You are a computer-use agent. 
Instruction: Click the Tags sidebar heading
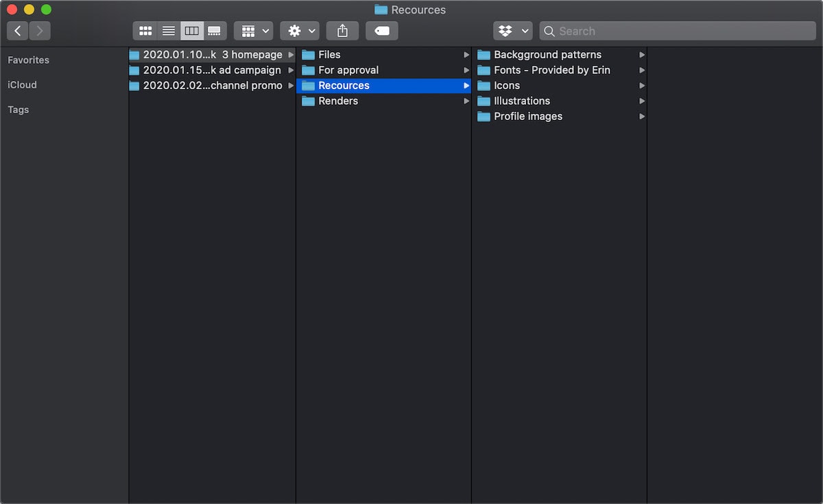[19, 110]
